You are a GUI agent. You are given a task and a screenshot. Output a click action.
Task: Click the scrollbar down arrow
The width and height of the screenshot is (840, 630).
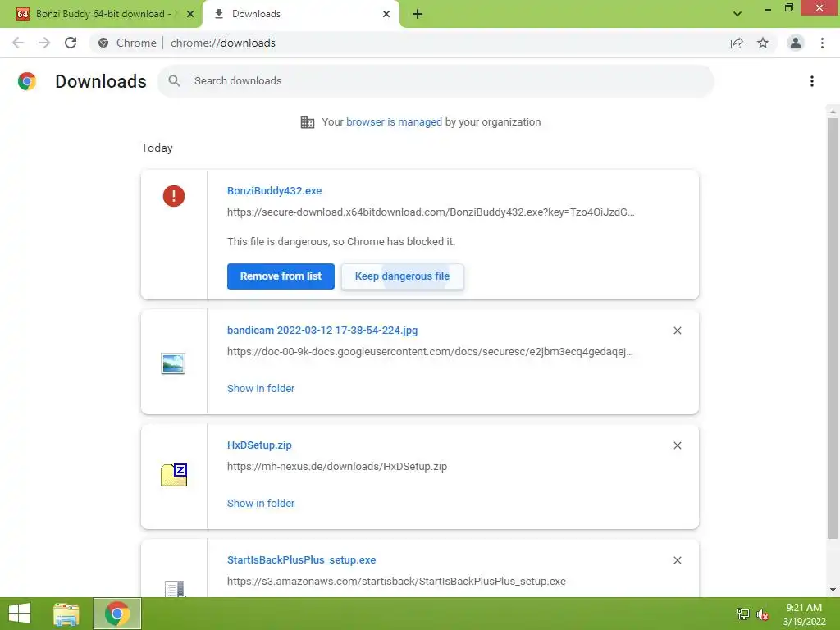click(x=833, y=590)
